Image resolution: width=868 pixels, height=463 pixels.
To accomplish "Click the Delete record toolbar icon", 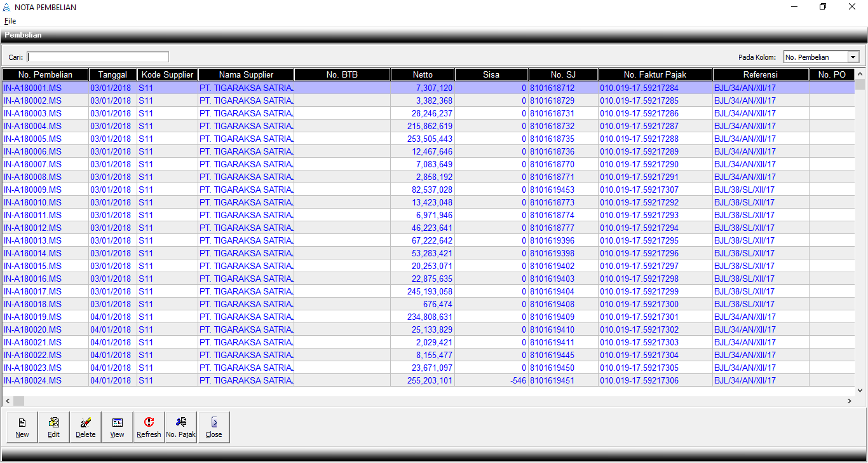I will 86,427.
